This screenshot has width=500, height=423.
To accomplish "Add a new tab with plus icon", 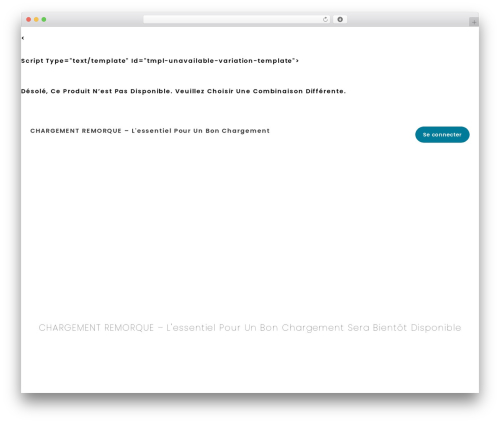I will [474, 22].
